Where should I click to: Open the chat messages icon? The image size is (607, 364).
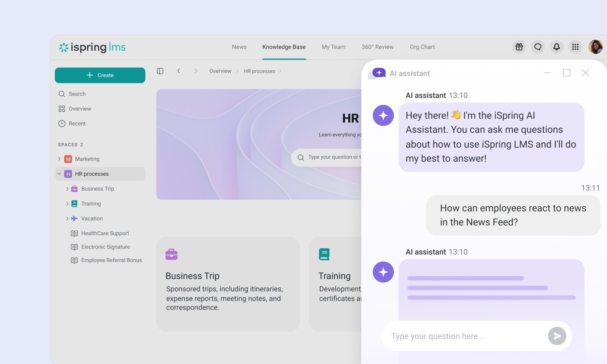(x=538, y=47)
